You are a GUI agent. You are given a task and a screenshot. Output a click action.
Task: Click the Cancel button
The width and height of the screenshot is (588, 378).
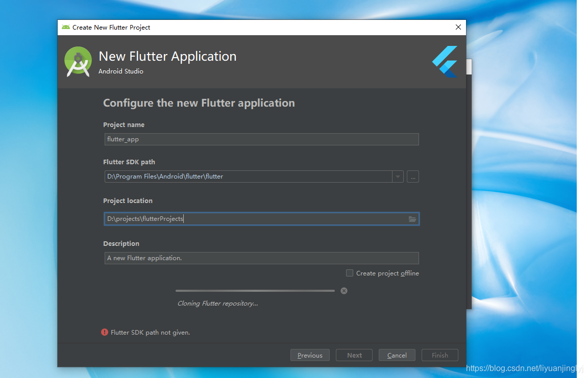[x=397, y=355]
